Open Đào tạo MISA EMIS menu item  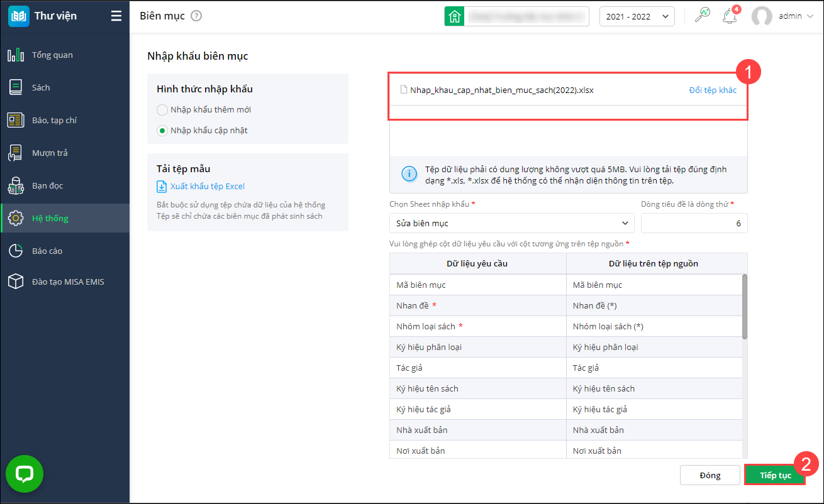coord(65,282)
